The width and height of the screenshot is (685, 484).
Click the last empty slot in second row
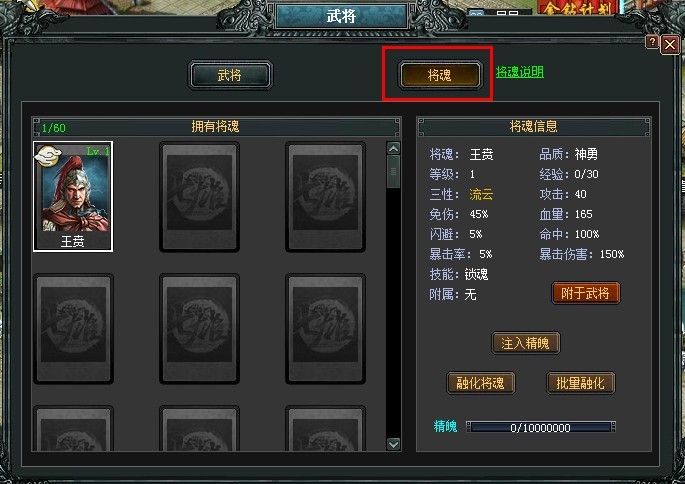coord(325,328)
